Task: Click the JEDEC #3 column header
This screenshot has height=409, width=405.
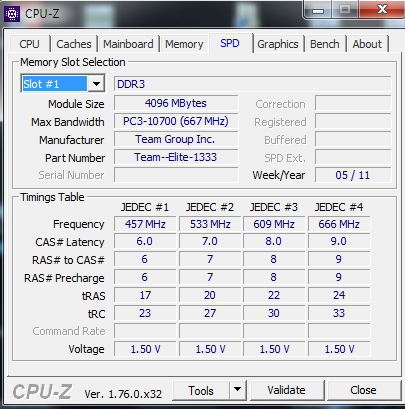Action: point(274,207)
